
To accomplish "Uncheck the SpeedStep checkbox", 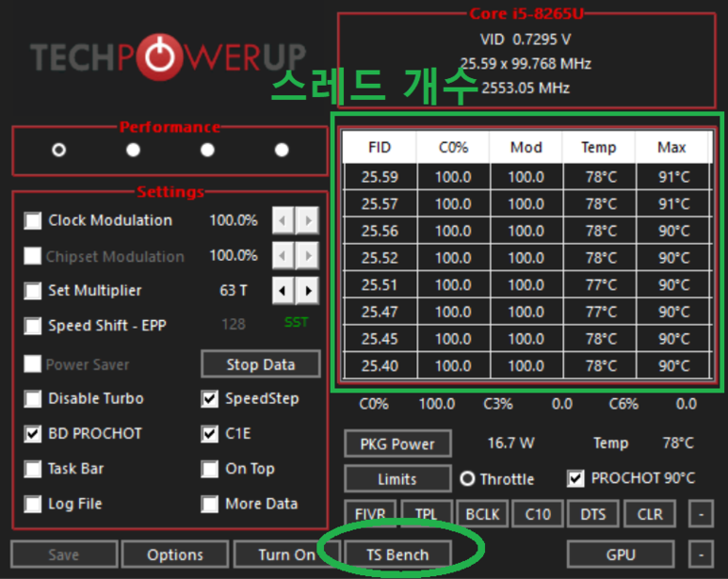I will click(x=210, y=398).
